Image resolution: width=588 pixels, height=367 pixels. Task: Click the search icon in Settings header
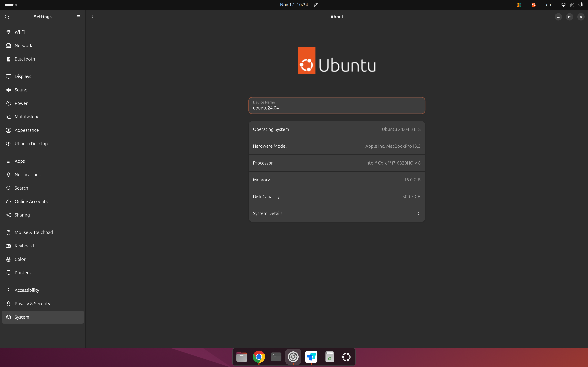(7, 17)
